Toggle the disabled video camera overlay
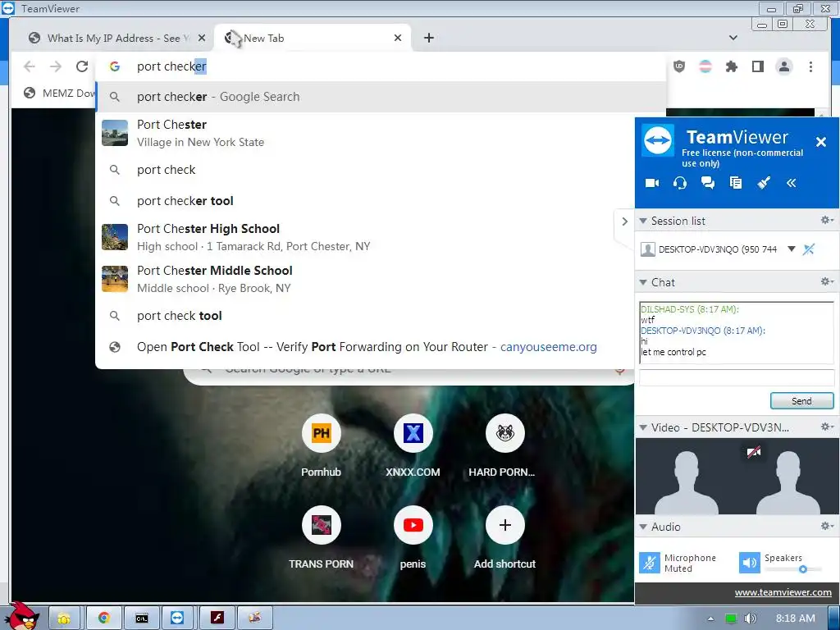 pos(754,453)
